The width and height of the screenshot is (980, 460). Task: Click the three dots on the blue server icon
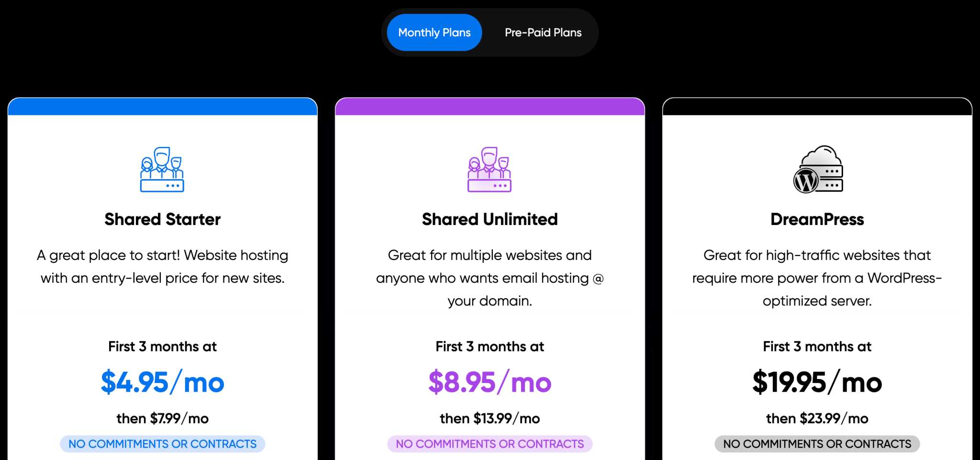(173, 187)
